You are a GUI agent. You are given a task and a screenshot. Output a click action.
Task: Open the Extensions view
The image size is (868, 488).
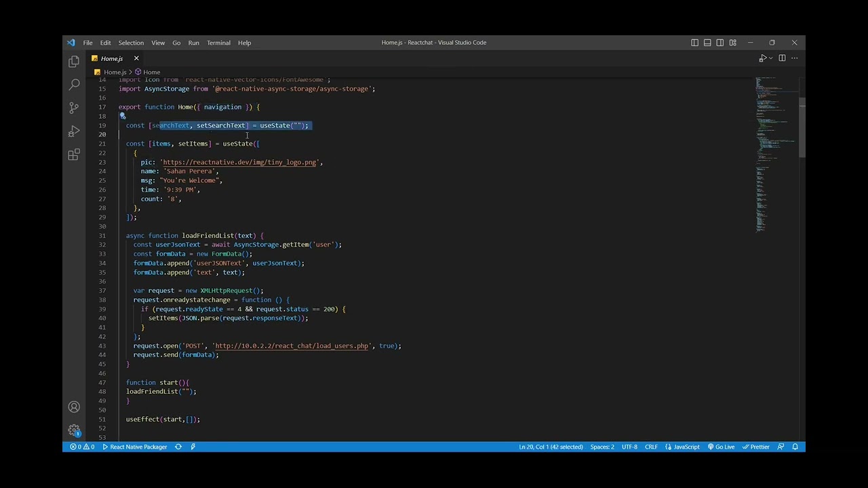[x=74, y=155]
